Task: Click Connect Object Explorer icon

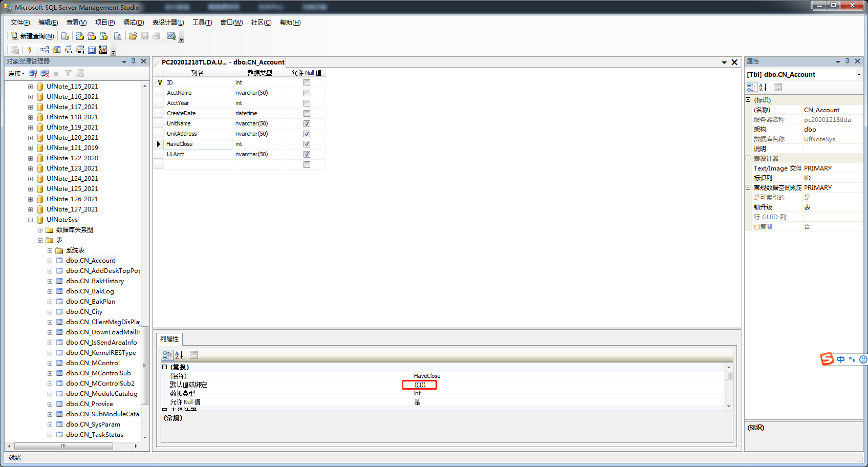Action: (x=33, y=73)
